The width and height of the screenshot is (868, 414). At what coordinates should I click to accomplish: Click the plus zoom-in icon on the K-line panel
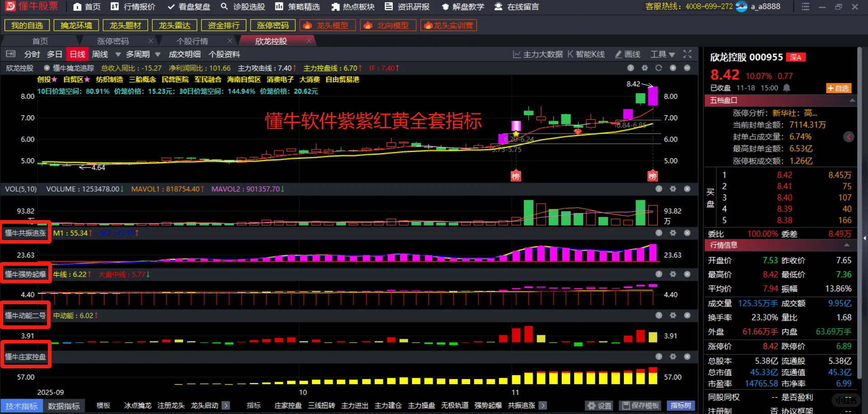coord(673,68)
